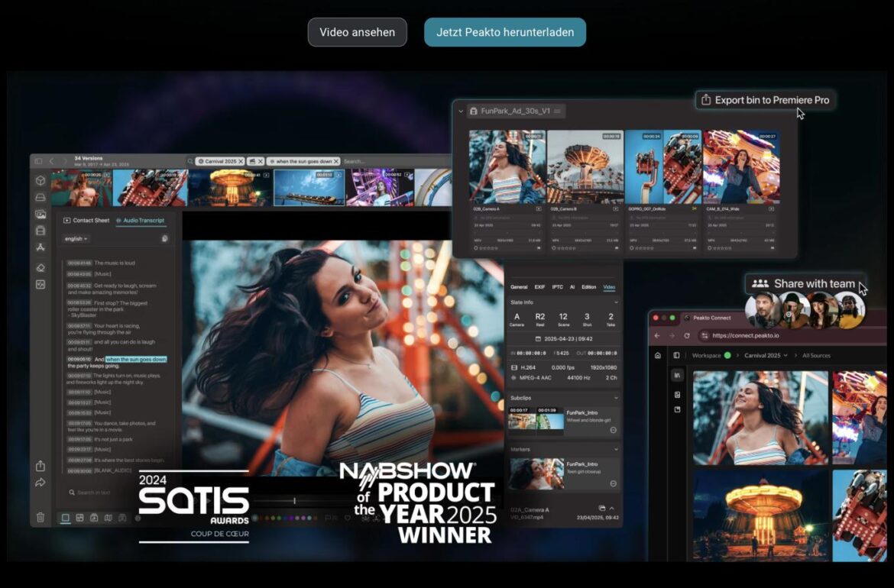
Task: Download Peakto via Jetzt Peakto herunterladen
Action: coord(505,32)
